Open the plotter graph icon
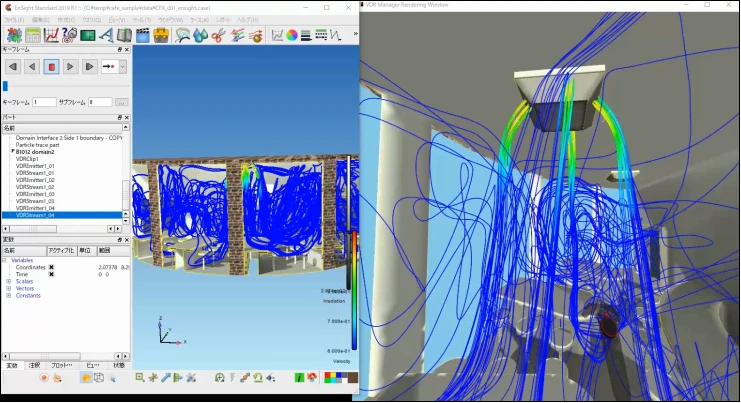Viewport: 741px width, 403px height. (x=51, y=35)
